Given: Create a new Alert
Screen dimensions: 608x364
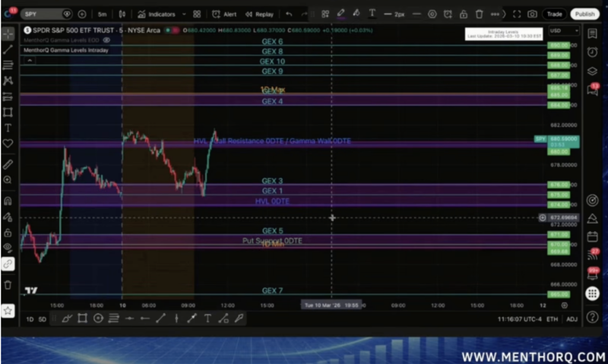Looking at the screenshot, I should coord(224,14).
